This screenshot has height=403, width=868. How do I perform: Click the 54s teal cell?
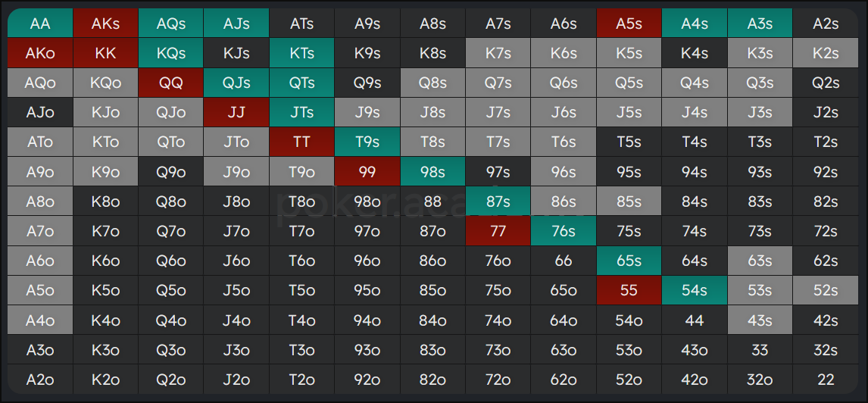pos(695,291)
